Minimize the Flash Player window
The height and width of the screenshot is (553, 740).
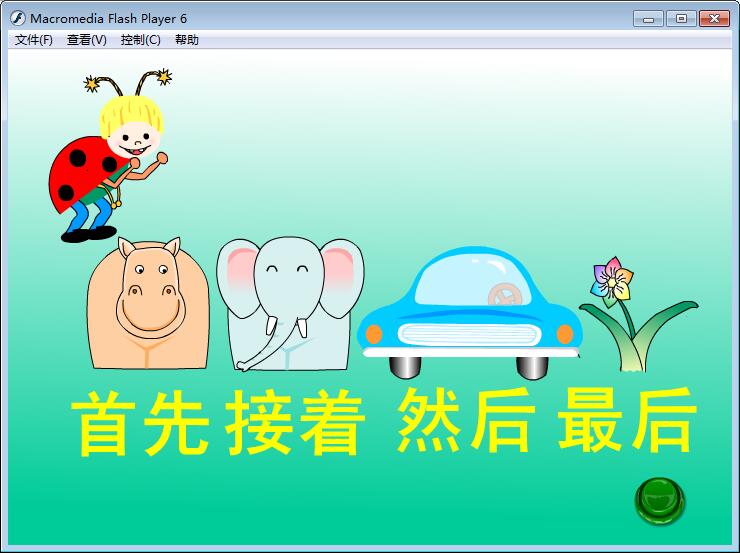[648, 19]
